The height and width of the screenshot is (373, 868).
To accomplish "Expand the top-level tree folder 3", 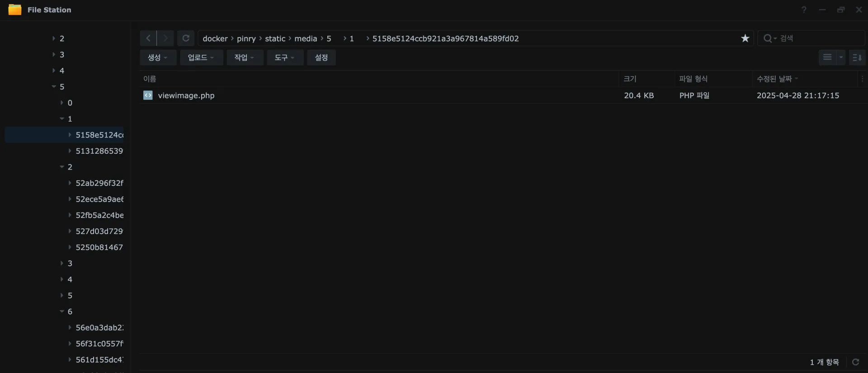I will (54, 54).
